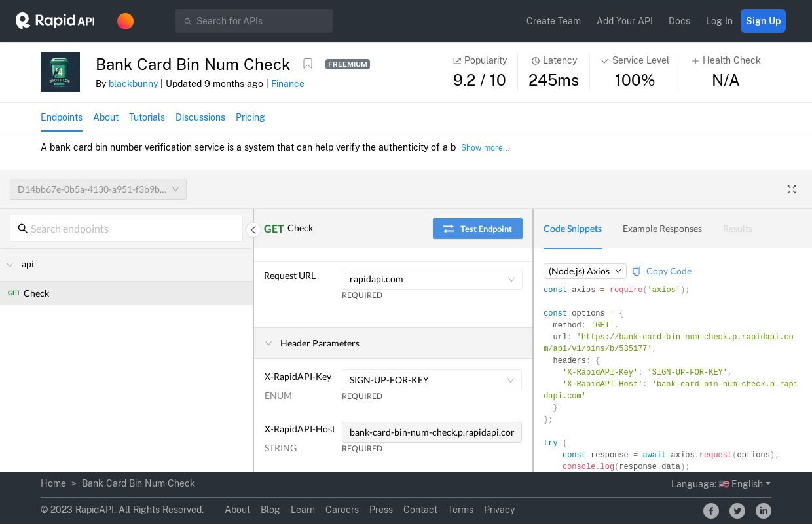Open the Docs link

[x=679, y=21]
